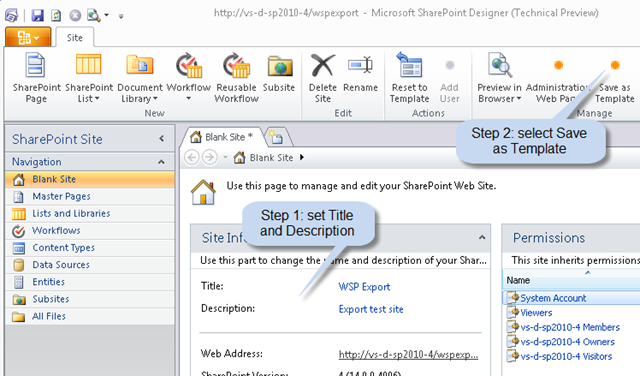Image resolution: width=640 pixels, height=376 pixels.
Task: Open the Customize Quick Access Toolbar arrow
Action: point(121,16)
